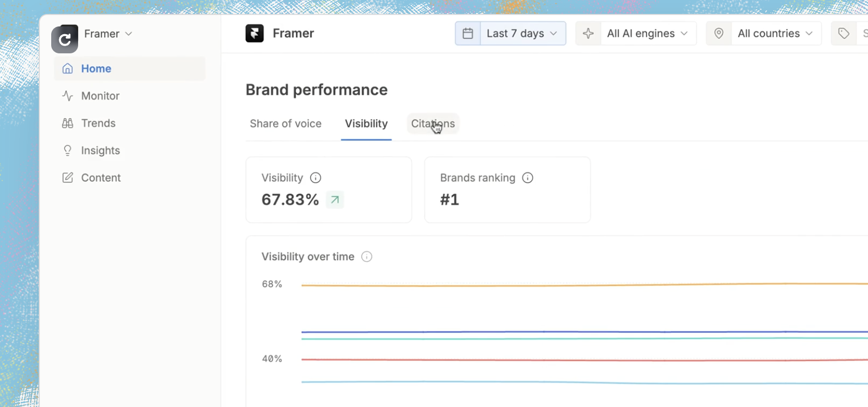Click the tag icon in filter bar

(844, 33)
